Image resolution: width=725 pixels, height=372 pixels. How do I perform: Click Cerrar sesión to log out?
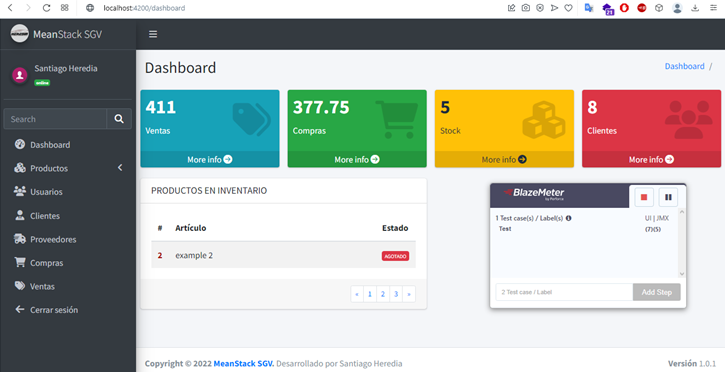(x=68, y=310)
